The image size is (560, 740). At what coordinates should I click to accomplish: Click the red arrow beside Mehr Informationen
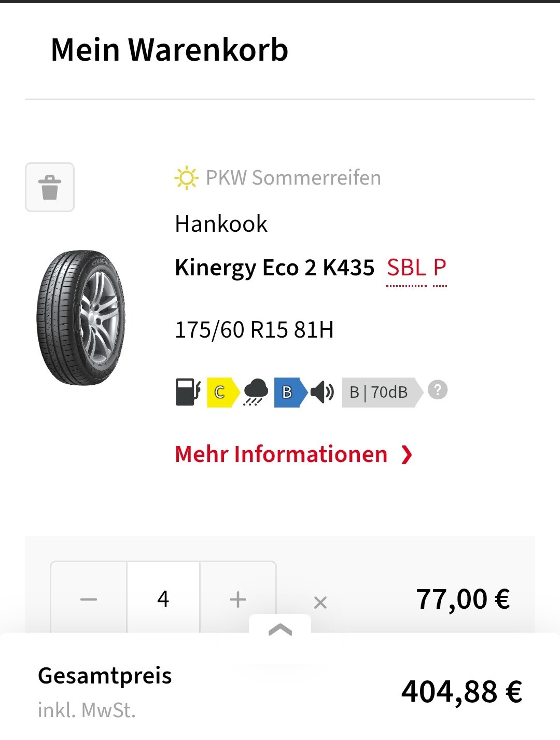point(407,455)
